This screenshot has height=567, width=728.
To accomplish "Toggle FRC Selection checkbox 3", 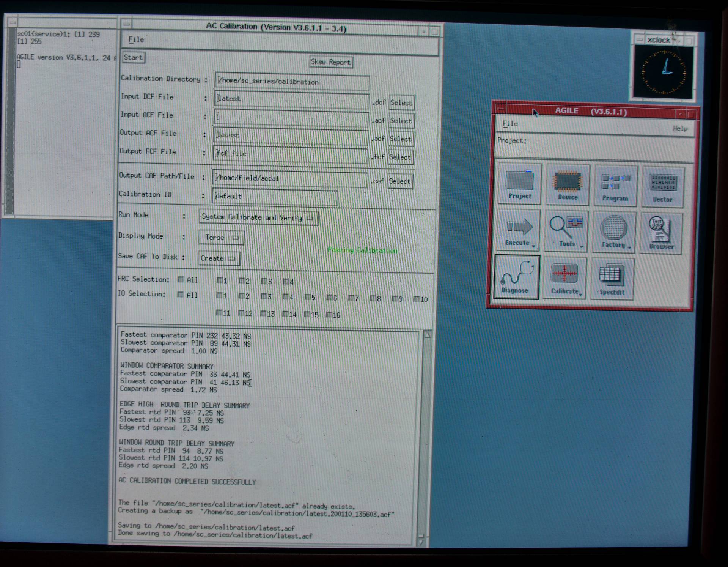I will click(x=264, y=281).
